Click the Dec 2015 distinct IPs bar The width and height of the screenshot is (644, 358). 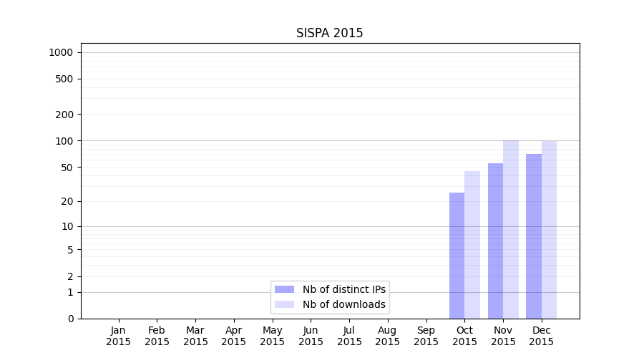click(534, 236)
